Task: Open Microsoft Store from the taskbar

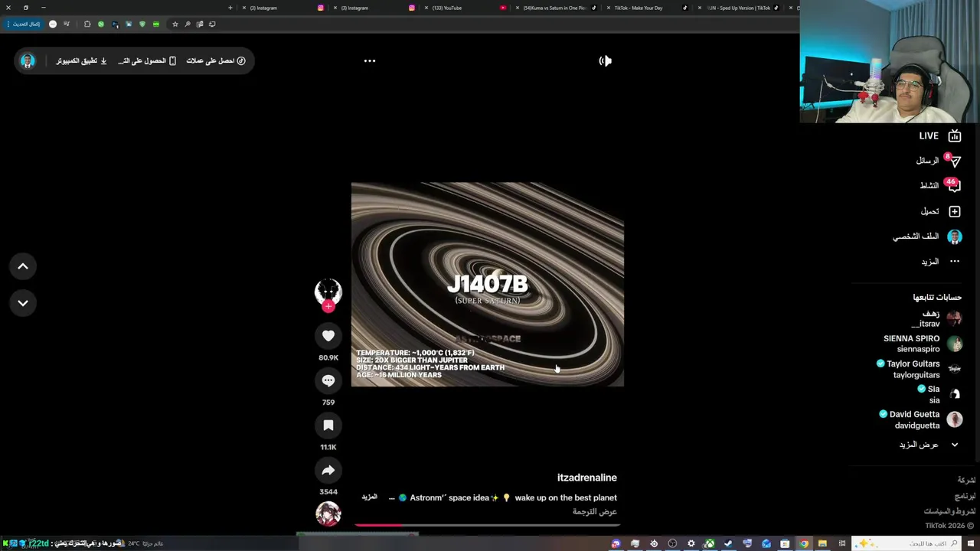Action: click(x=785, y=543)
